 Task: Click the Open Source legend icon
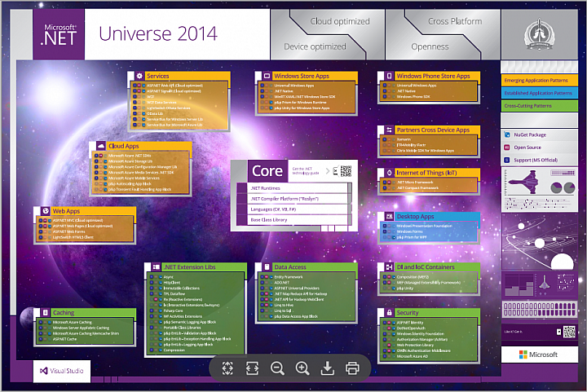coord(507,148)
